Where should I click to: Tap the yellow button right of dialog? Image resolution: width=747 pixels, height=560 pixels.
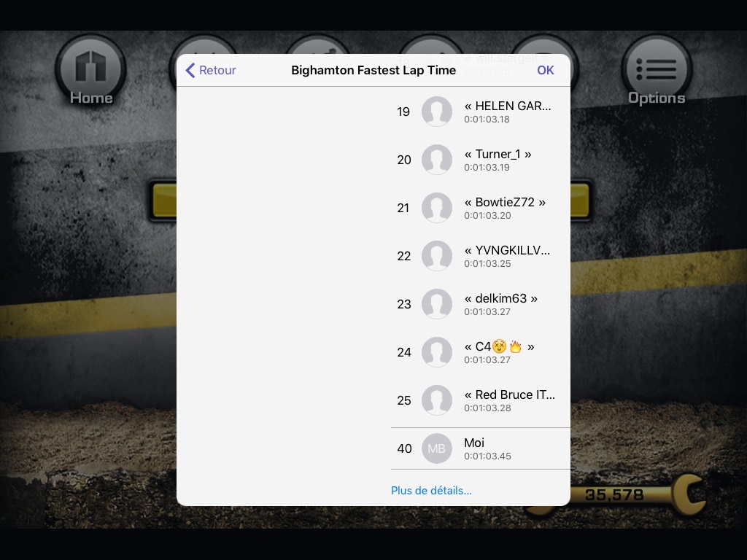click(581, 201)
